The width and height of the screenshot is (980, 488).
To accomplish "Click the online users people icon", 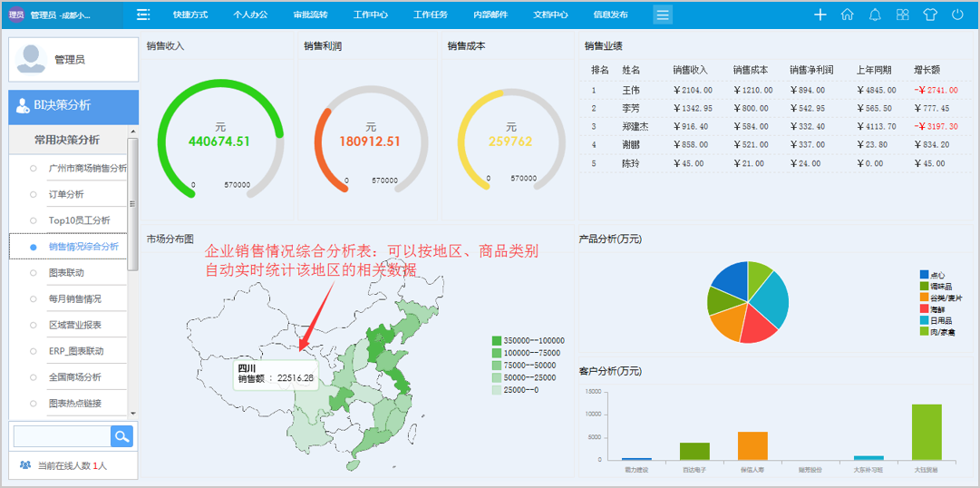I will click(25, 465).
